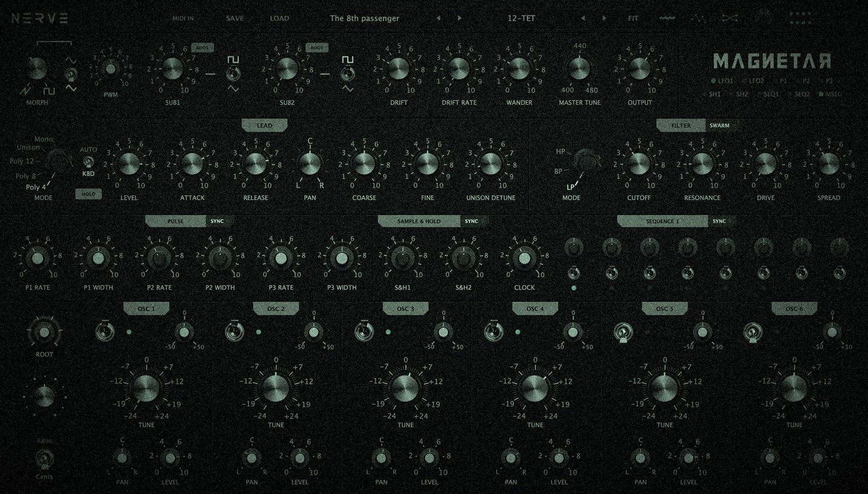Select the square wave icon above SUB1 switch

click(232, 60)
